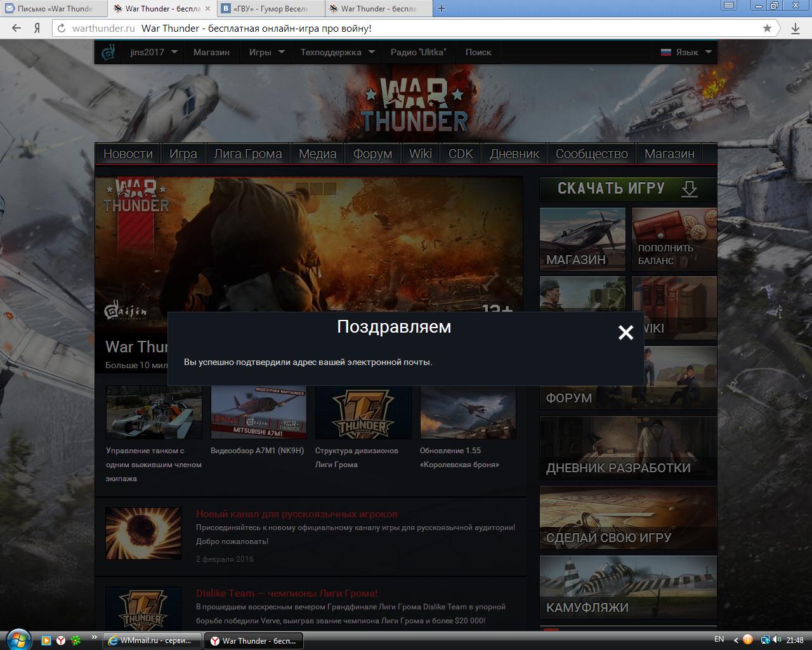This screenshot has height=650, width=812.
Task: Expand the Техподдержка dropdown menu
Action: point(337,52)
